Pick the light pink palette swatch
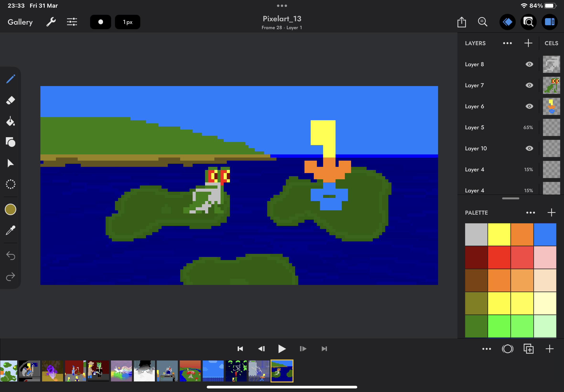Screen dimensions: 564x392 [545, 257]
